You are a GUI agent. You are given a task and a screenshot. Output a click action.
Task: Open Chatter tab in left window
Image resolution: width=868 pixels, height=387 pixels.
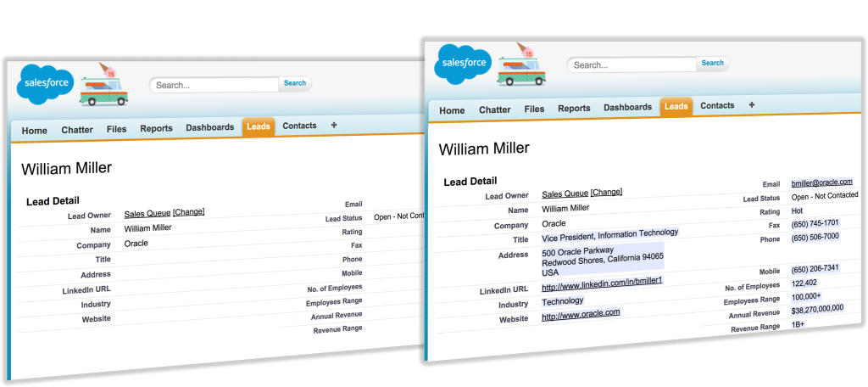coord(77,130)
